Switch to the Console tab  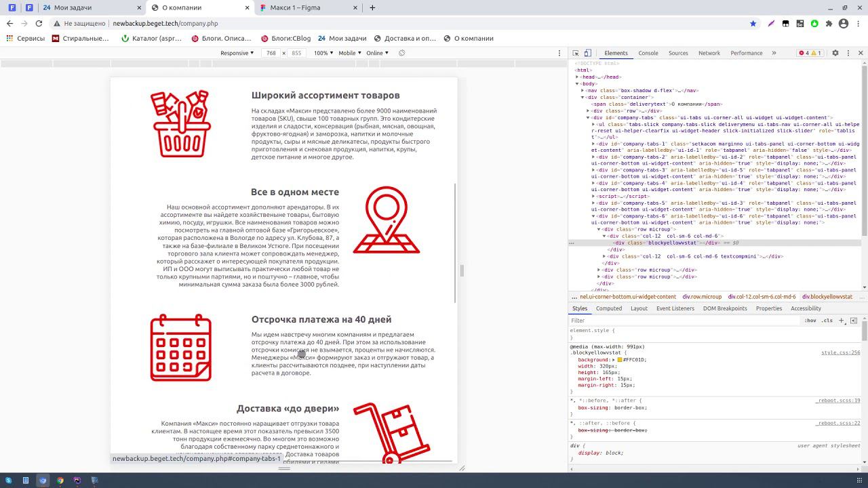[x=648, y=53]
